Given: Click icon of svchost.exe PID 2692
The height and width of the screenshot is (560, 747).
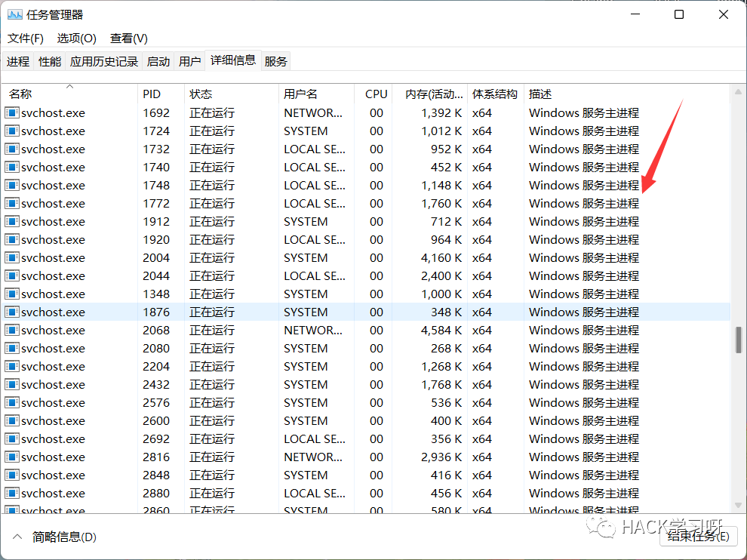Looking at the screenshot, I should point(12,439).
